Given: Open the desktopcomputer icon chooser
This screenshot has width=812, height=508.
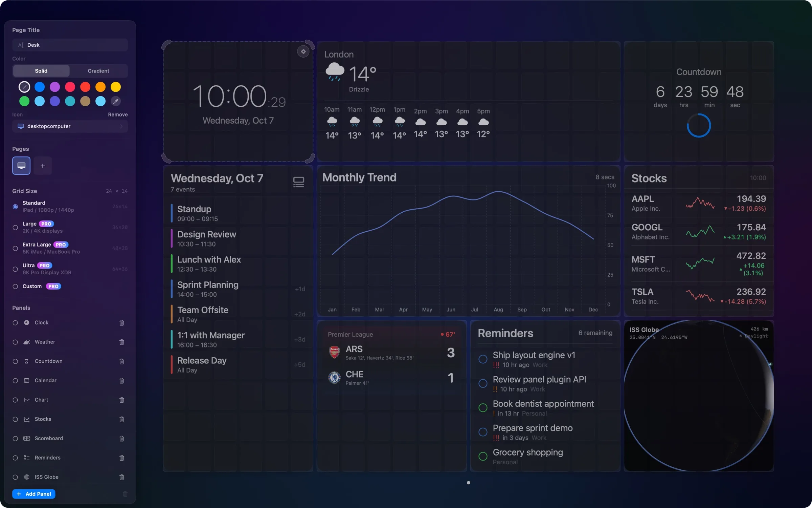Looking at the screenshot, I should click(x=70, y=126).
